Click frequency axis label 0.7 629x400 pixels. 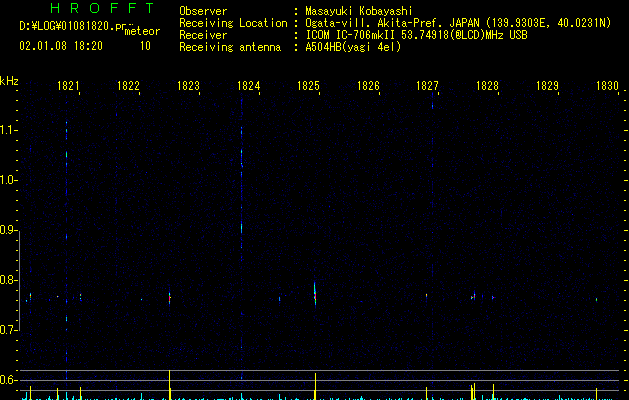click(8, 330)
